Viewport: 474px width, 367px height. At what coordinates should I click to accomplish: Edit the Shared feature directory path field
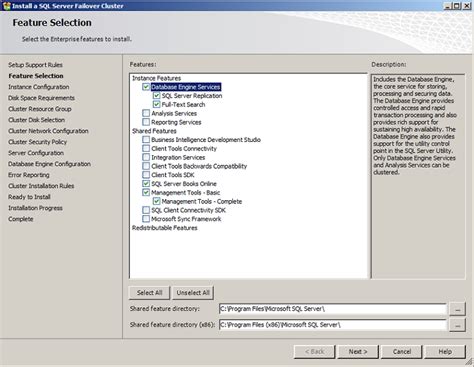333,309
